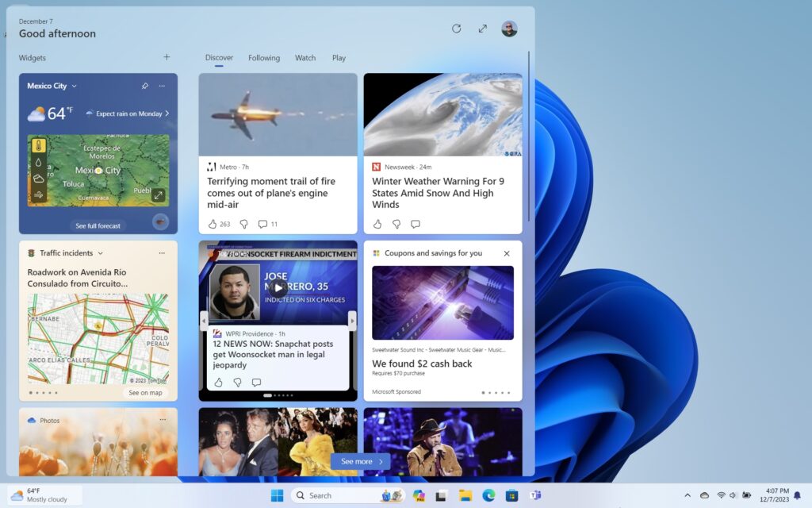
Task: Switch to the Following tab
Action: coord(264,57)
